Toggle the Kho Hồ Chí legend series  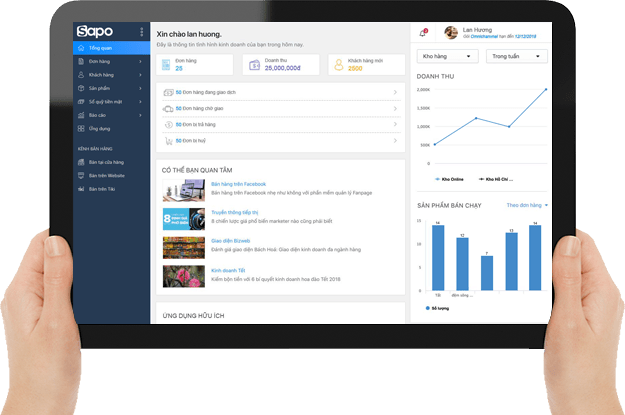pos(495,179)
